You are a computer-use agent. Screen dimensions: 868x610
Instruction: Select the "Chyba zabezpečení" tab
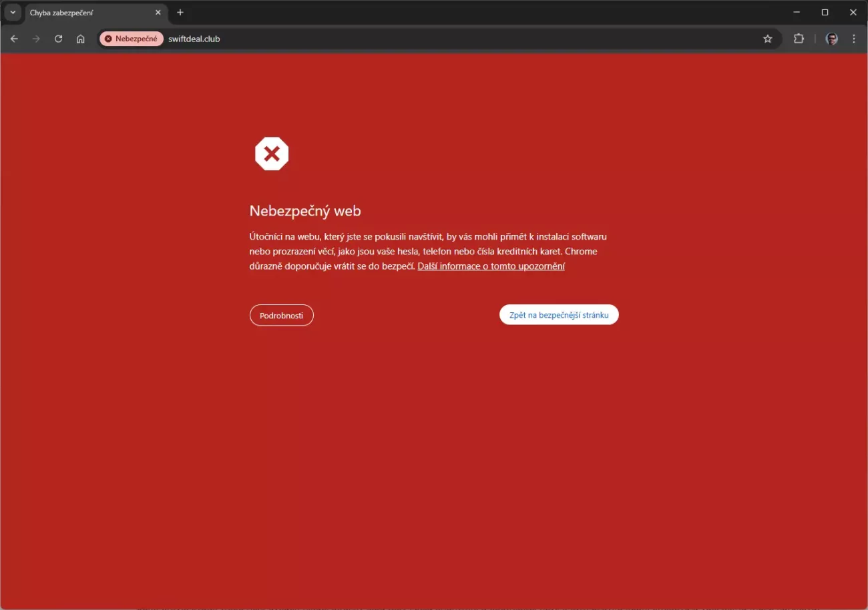pos(87,13)
